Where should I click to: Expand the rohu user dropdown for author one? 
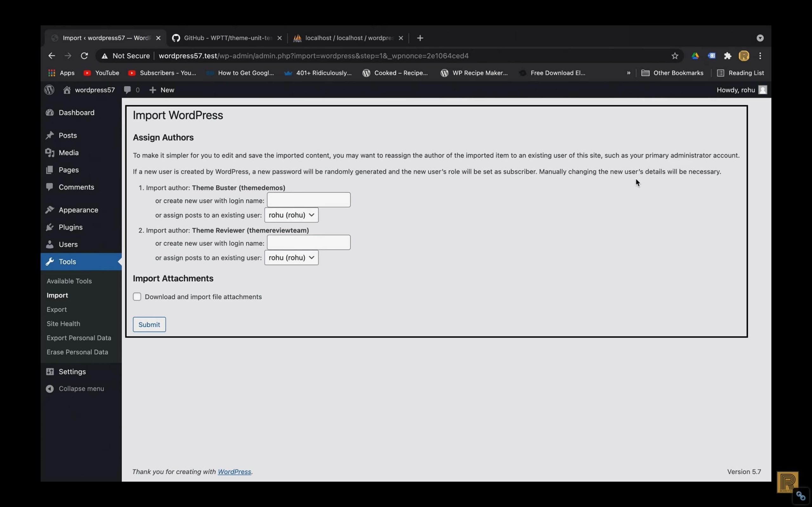[291, 214]
